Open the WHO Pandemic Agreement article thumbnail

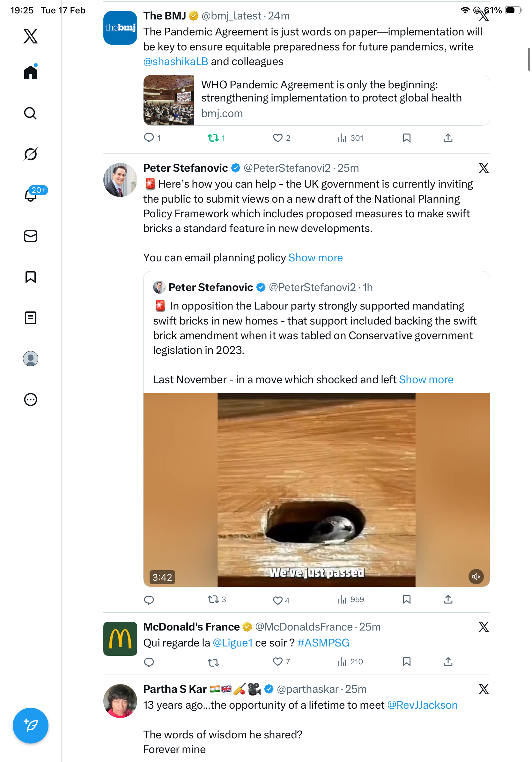click(168, 100)
